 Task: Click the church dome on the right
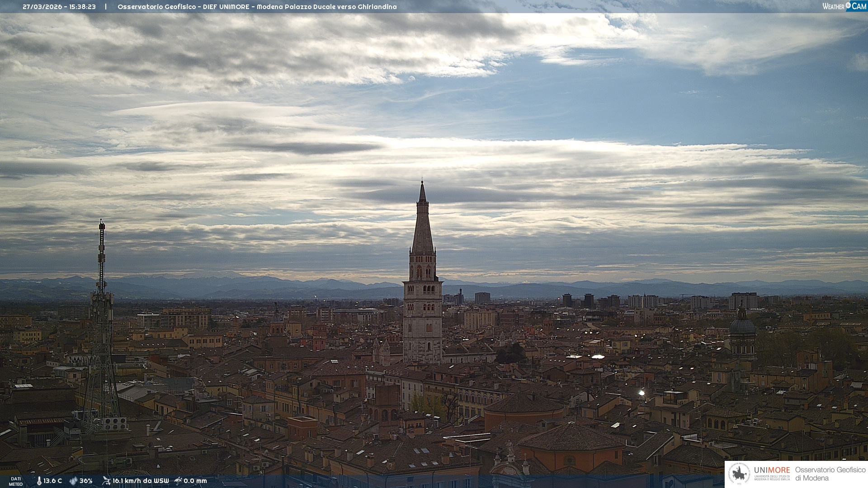tap(742, 326)
